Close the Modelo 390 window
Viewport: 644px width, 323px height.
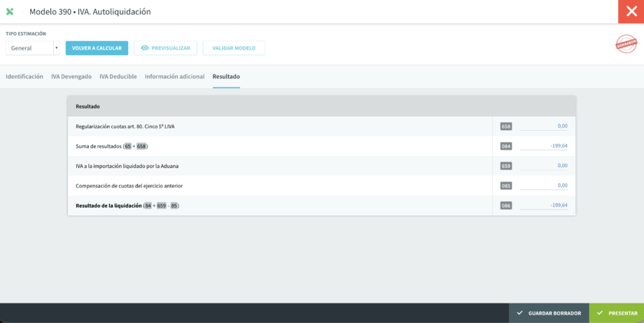[x=631, y=11]
